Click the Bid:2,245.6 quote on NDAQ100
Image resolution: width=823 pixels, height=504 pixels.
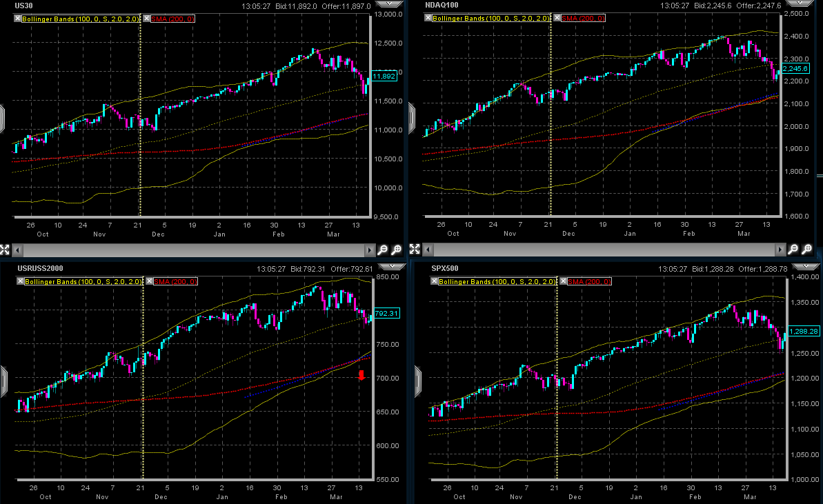[713, 6]
